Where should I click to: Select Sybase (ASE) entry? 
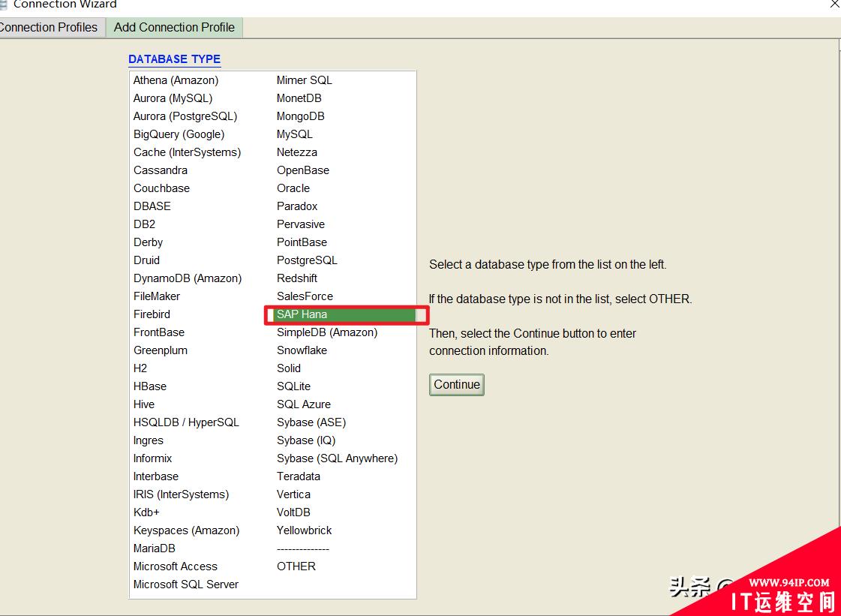point(311,422)
